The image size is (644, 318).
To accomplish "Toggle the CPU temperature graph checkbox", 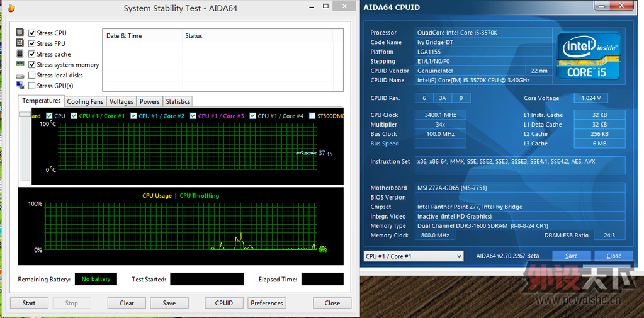I will pos(49,116).
